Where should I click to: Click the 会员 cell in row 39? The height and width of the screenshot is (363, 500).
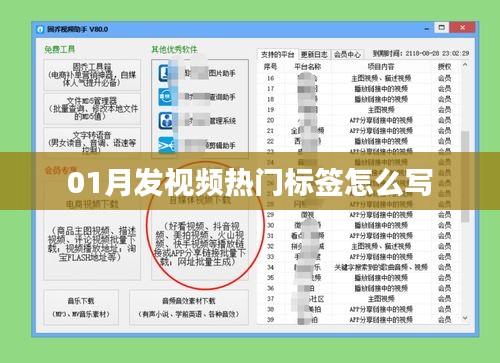[x=445, y=320]
